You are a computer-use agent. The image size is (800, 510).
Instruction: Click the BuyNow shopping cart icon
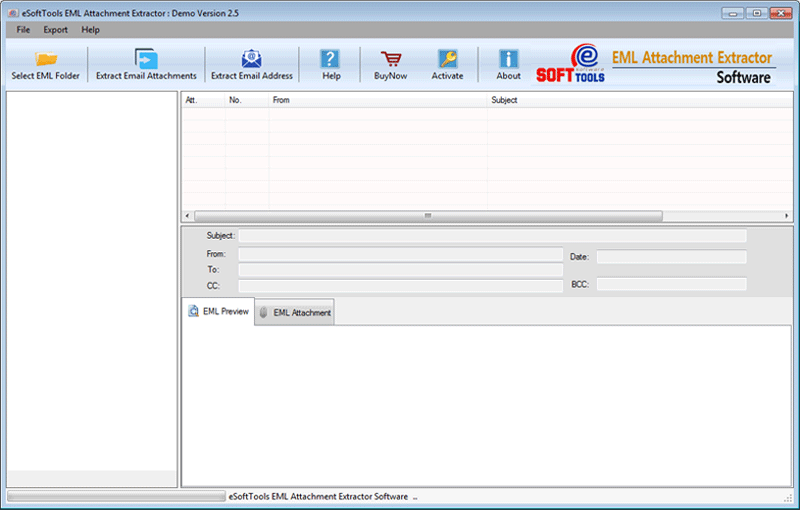coord(391,59)
